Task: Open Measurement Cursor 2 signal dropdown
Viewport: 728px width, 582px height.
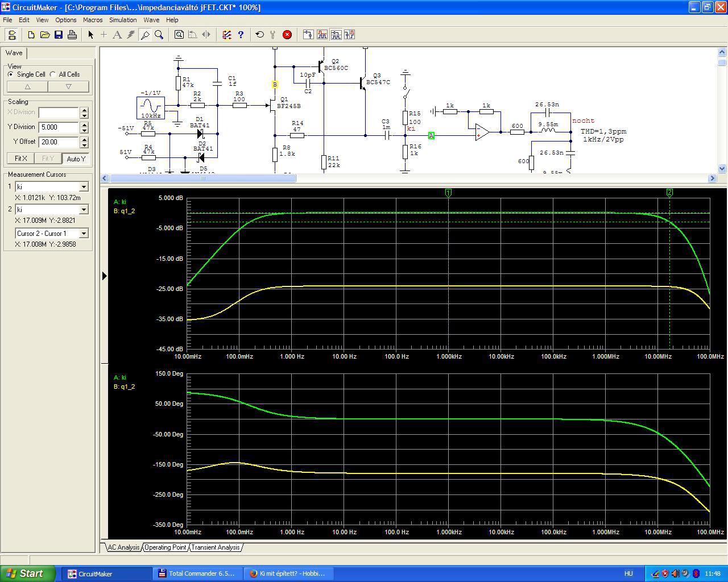Action: click(x=84, y=210)
